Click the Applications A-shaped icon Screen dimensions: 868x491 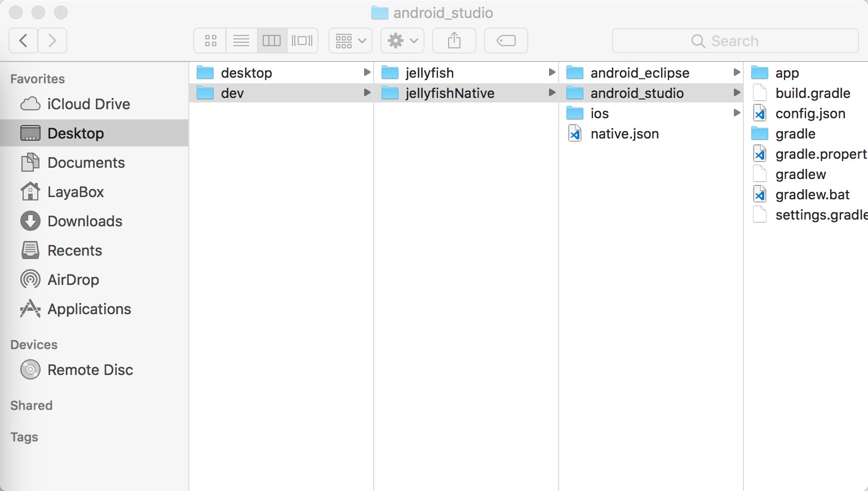pyautogui.click(x=30, y=309)
